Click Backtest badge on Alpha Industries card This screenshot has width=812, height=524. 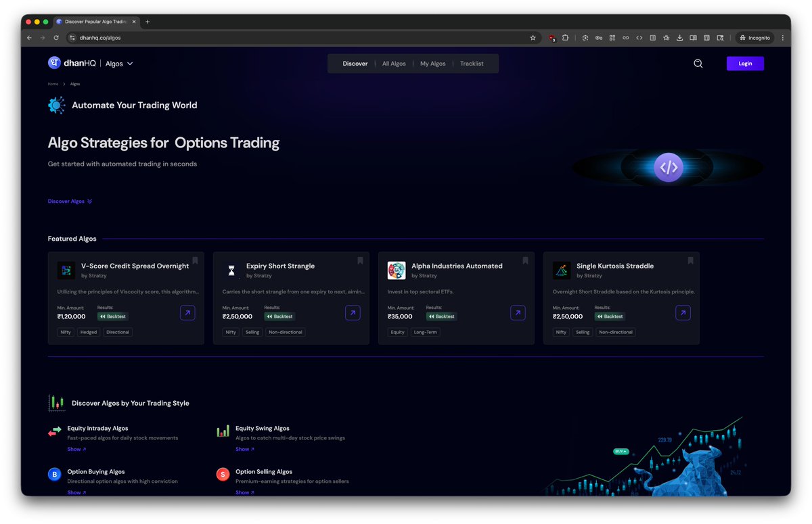(441, 316)
